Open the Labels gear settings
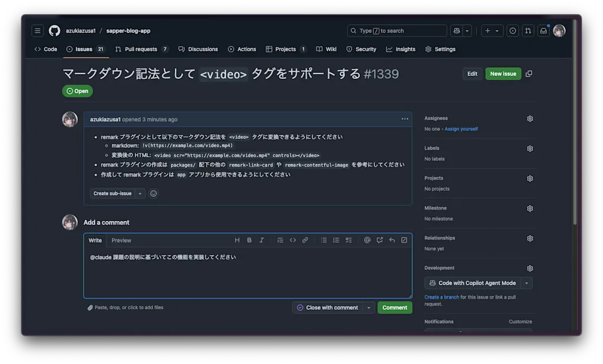Image resolution: width=603 pixels, height=364 pixels. (530, 148)
